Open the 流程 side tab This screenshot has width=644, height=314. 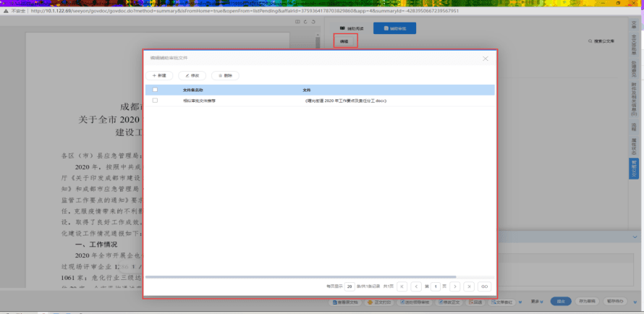634,127
